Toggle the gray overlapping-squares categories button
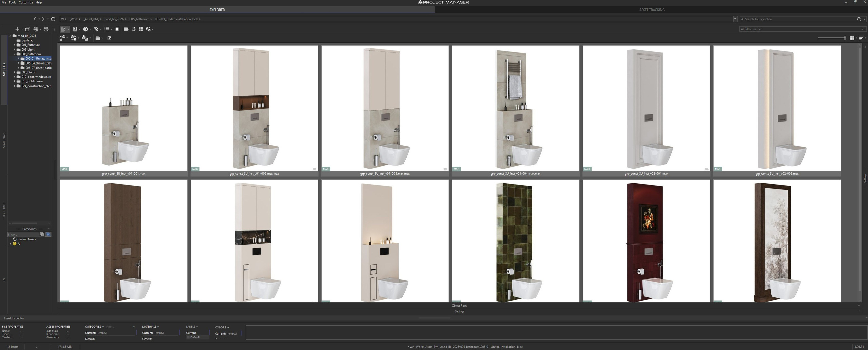Image resolution: width=868 pixels, height=350 pixels. click(42, 234)
